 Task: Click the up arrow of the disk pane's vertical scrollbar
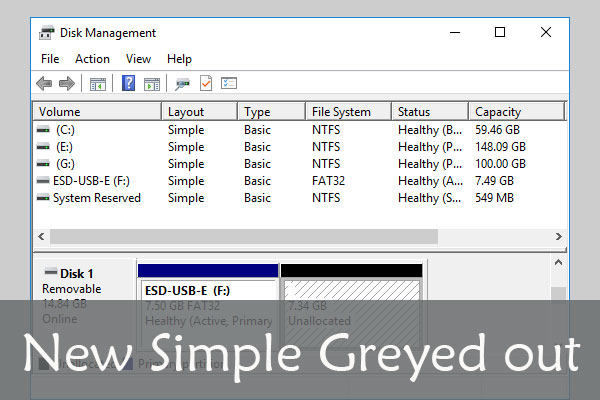558,263
